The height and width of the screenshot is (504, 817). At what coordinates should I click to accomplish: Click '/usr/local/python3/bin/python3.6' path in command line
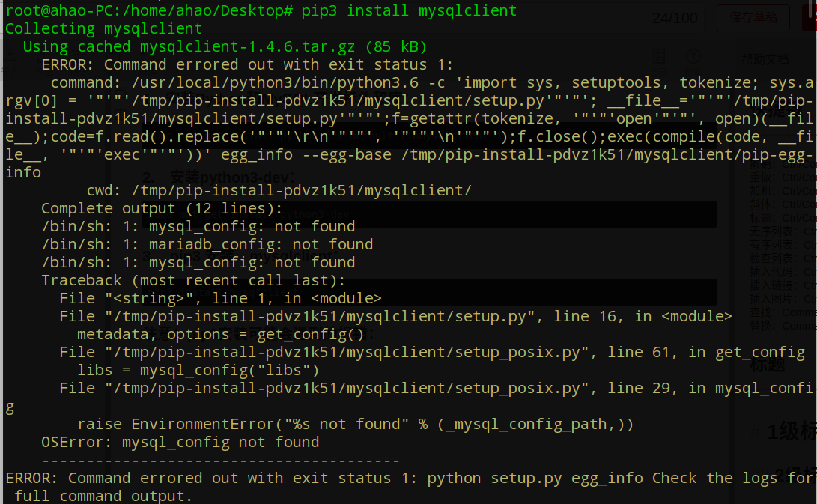pyautogui.click(x=275, y=83)
